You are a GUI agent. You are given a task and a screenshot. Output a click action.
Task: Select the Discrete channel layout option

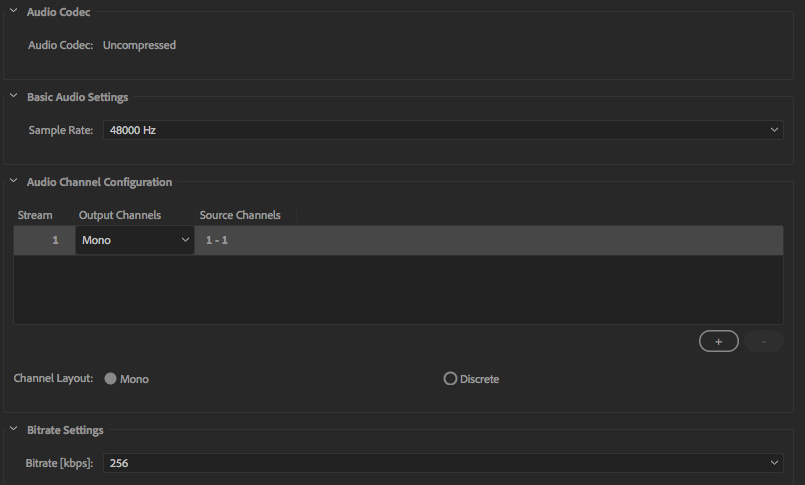tap(450, 379)
